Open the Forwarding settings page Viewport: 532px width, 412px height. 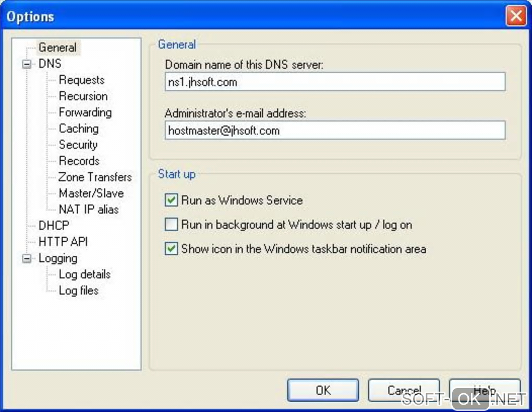[85, 112]
